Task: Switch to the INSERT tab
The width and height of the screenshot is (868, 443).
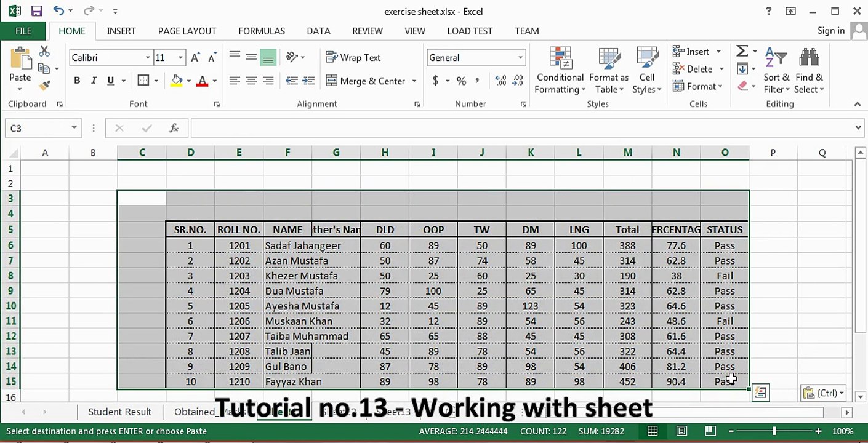Action: pyautogui.click(x=121, y=31)
